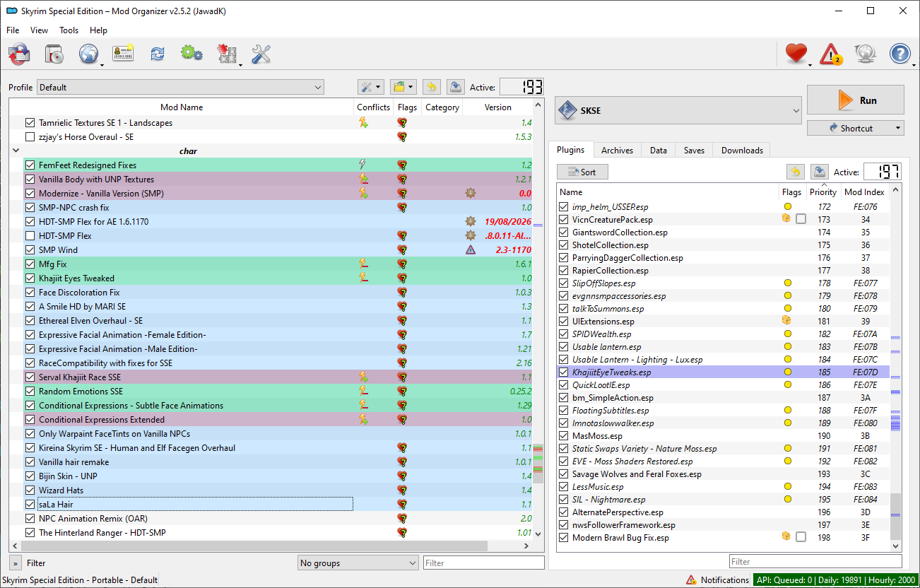Open the Help menu

(99, 30)
